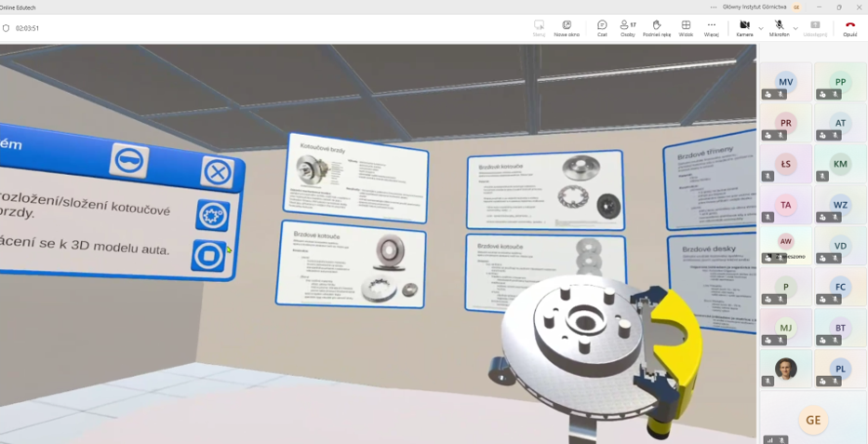Select the MV participant tile
This screenshot has height=444, width=868.
(x=785, y=82)
